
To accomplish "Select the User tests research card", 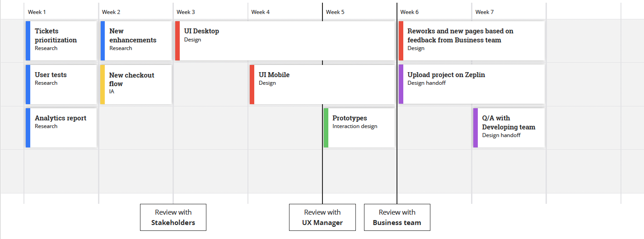I will [61, 84].
